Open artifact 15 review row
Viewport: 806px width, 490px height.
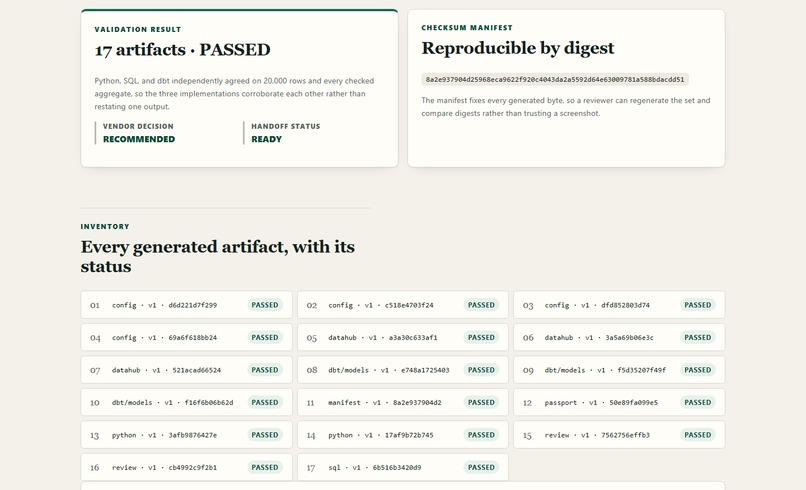(619, 434)
